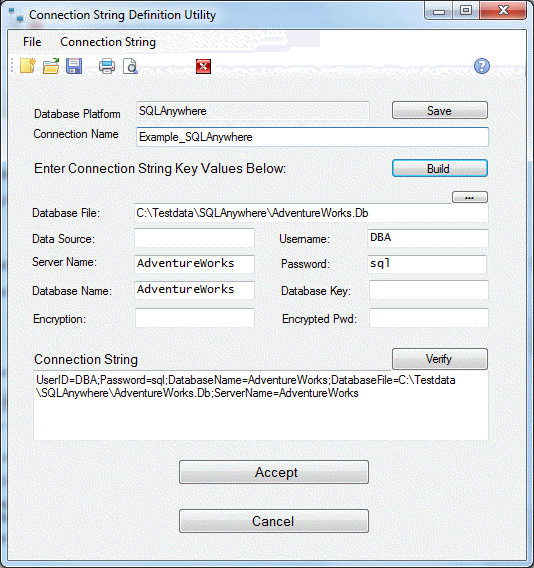
Task: Click the Print toolbar icon
Action: (x=107, y=66)
